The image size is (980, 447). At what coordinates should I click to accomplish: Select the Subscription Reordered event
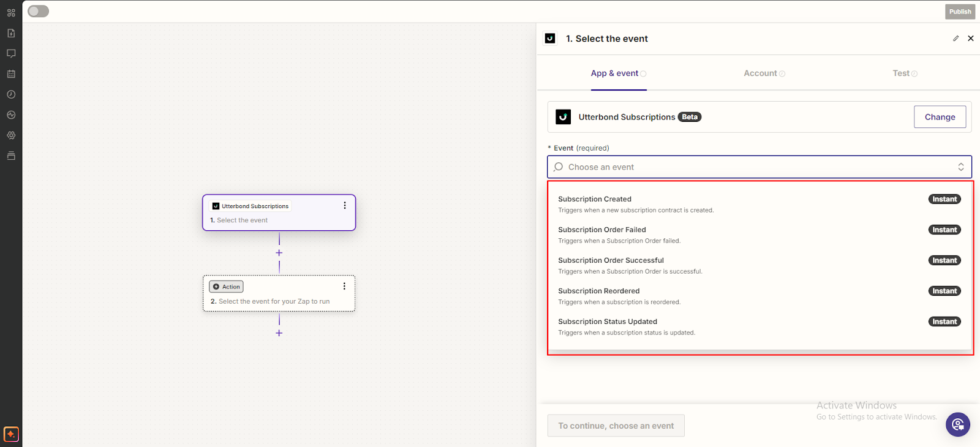759,296
